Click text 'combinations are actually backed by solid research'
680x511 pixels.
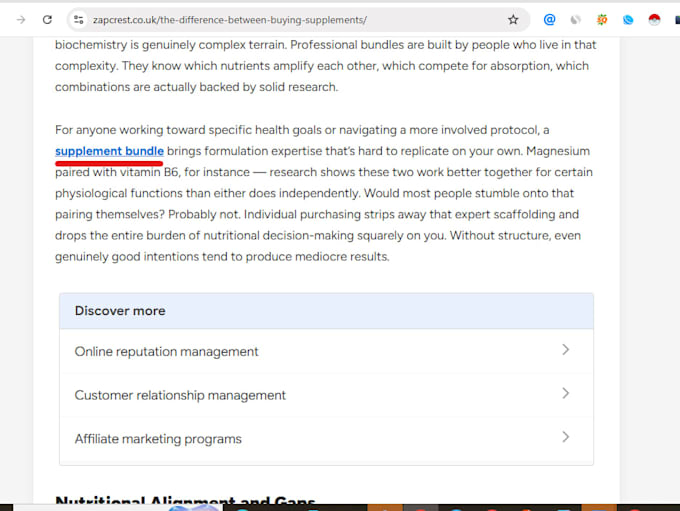coord(196,87)
